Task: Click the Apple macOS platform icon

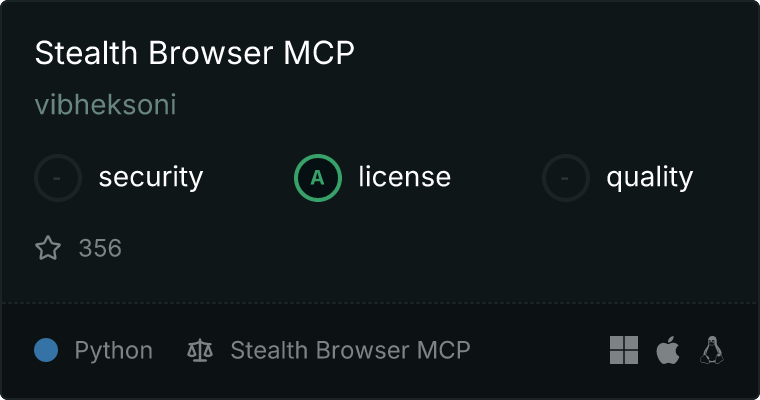Action: coord(668,350)
